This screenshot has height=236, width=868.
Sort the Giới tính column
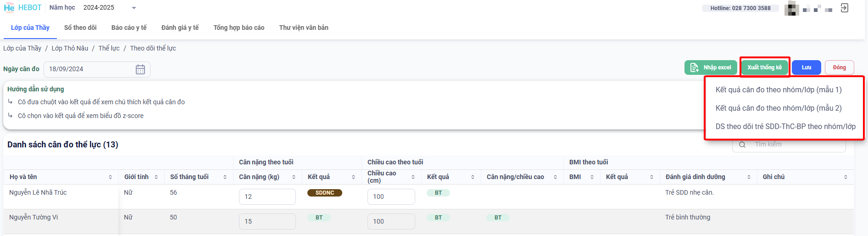[x=156, y=177]
